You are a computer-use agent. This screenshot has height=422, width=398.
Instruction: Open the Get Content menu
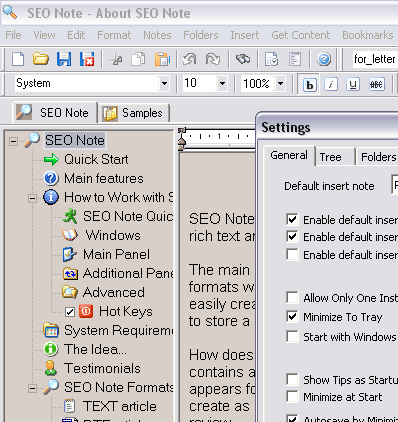coord(301,35)
